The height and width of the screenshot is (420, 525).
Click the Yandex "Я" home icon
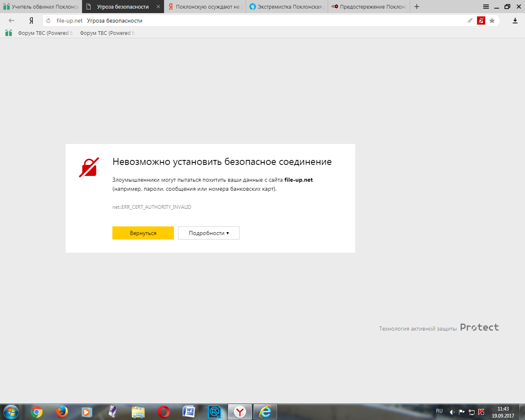[x=31, y=21]
